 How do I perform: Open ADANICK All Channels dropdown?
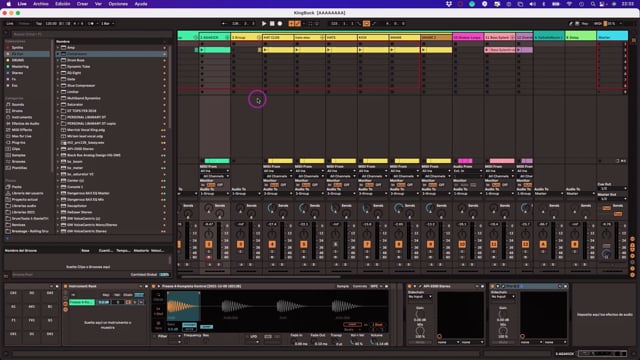[x=215, y=176]
